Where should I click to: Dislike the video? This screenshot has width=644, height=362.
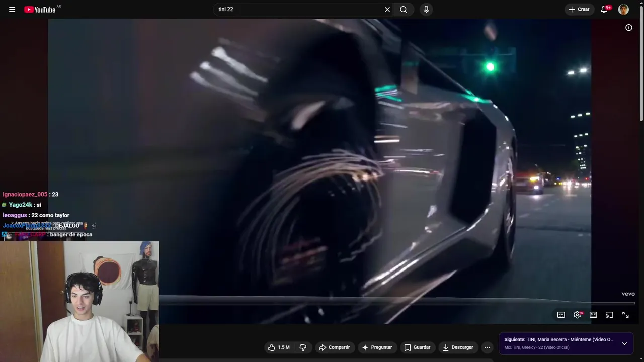[303, 347]
